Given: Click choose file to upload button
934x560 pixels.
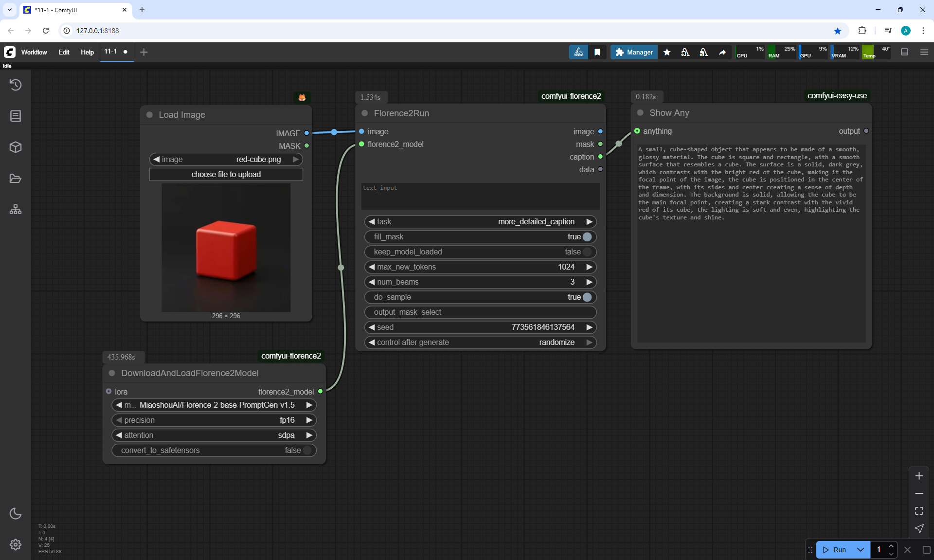Looking at the screenshot, I should click(x=226, y=175).
